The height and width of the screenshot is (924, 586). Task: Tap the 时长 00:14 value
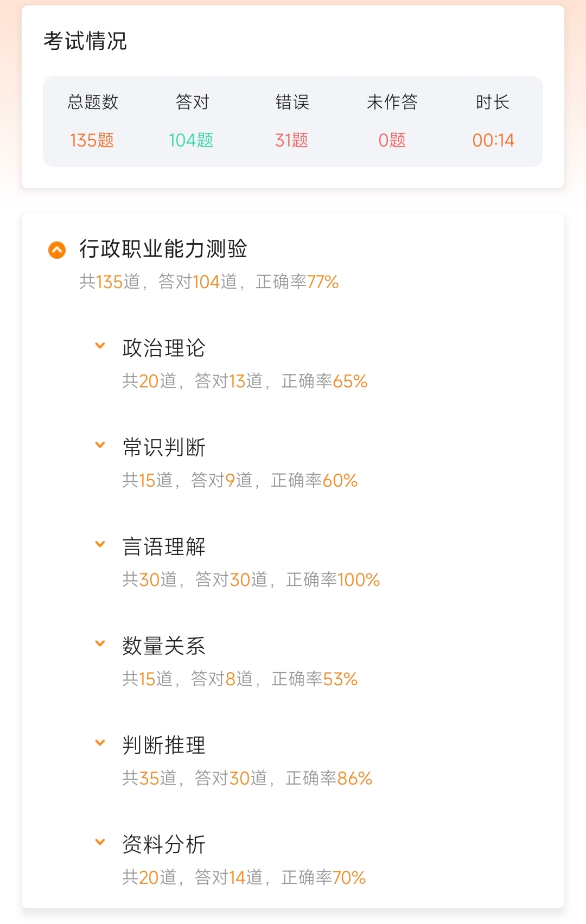point(493,140)
